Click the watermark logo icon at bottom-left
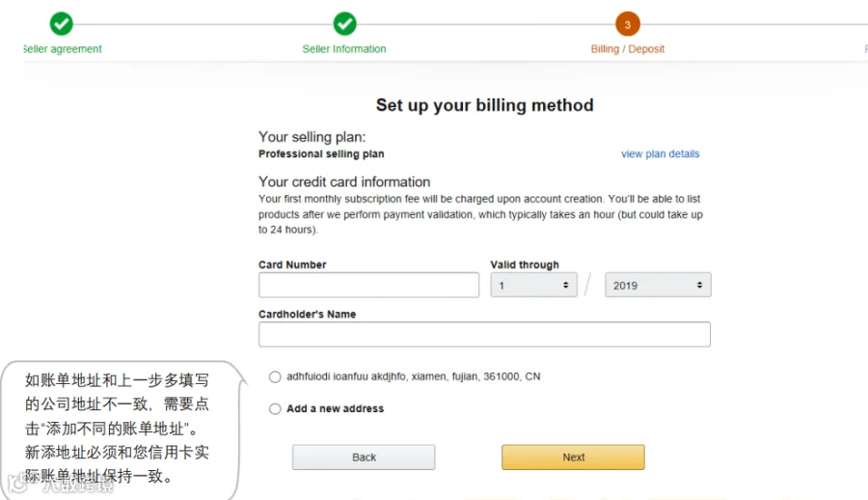868x500 pixels. pos(17,483)
